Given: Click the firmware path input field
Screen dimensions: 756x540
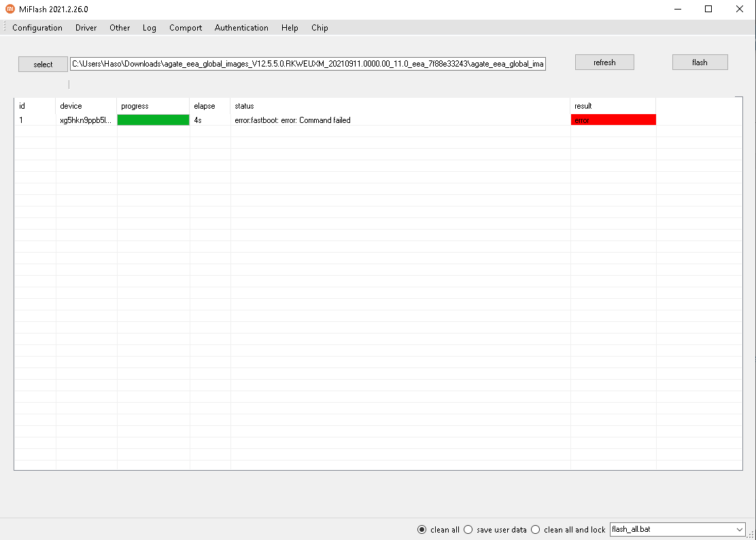Looking at the screenshot, I should pos(307,64).
